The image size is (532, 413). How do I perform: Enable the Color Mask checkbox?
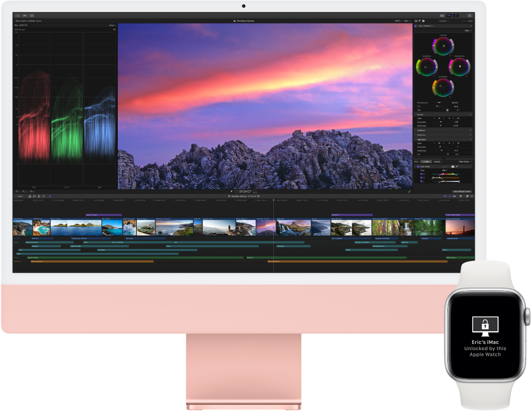pos(418,166)
